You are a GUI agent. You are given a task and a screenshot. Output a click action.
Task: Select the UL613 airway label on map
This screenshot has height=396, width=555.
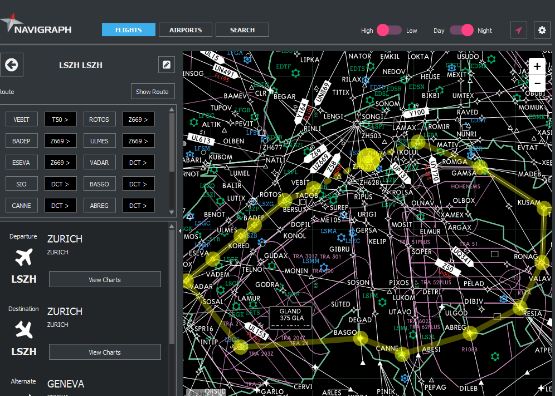point(201,139)
